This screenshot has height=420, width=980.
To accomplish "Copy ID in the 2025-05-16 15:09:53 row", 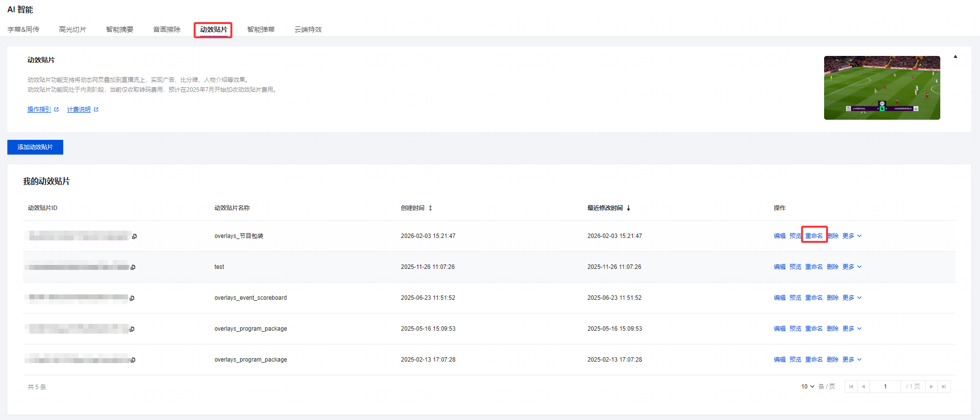I will pyautogui.click(x=132, y=329).
